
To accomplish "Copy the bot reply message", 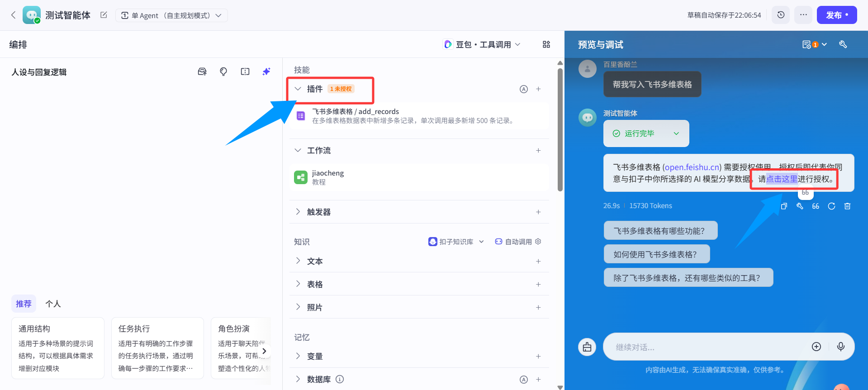I will tap(784, 206).
